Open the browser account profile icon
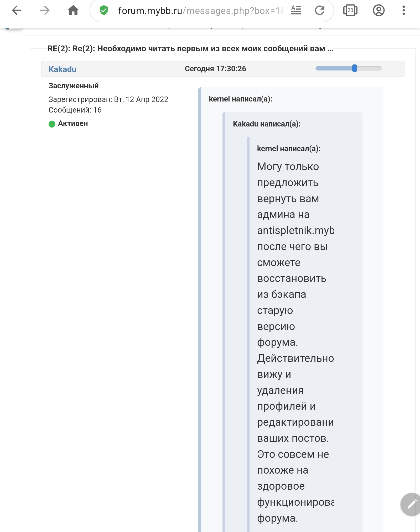The image size is (420, 532). click(378, 11)
